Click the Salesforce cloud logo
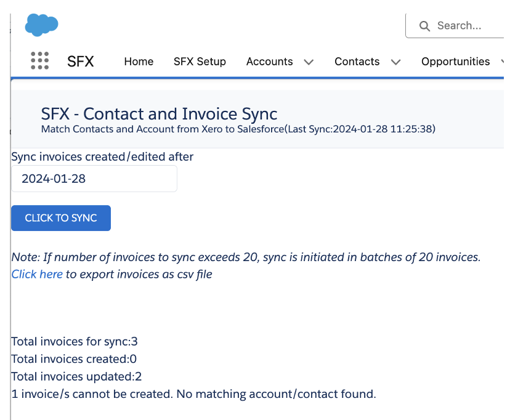510x420 pixels. 42,25
